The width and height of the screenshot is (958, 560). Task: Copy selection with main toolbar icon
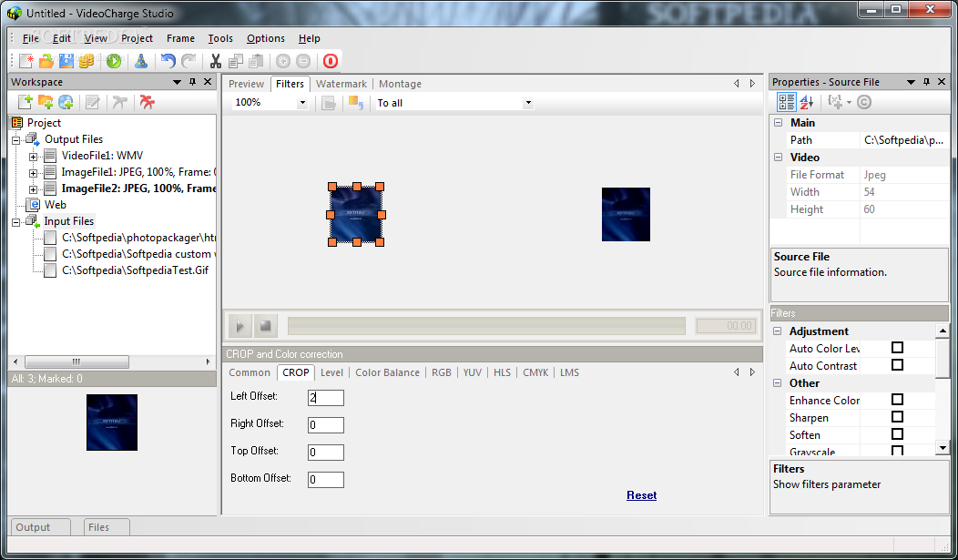coord(236,61)
